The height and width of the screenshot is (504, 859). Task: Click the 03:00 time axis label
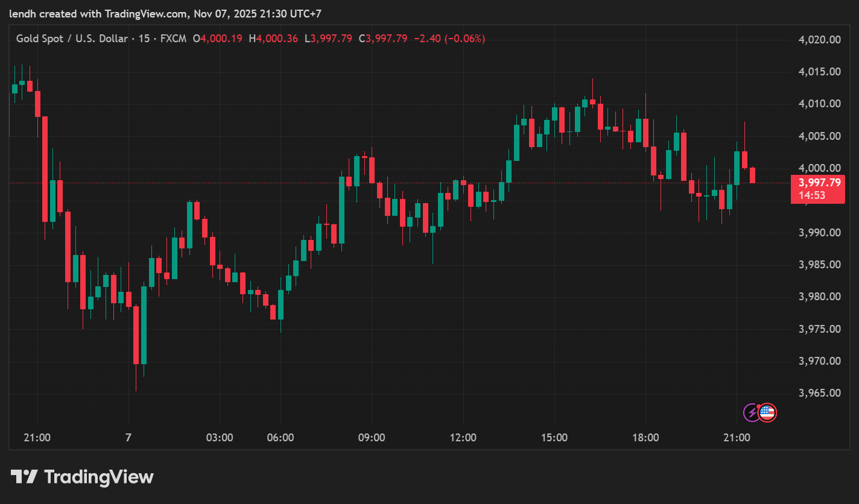click(x=220, y=438)
